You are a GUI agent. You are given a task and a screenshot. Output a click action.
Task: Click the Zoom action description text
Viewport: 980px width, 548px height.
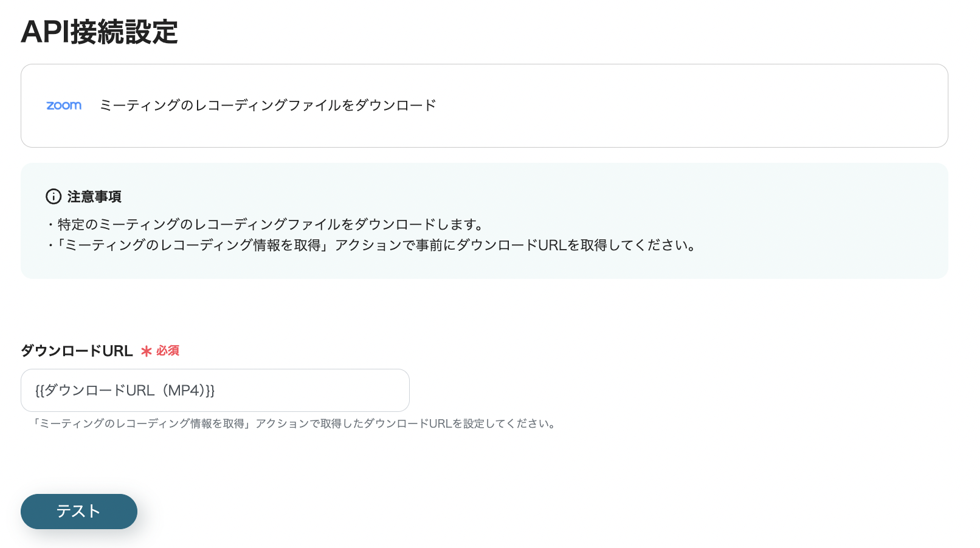point(267,105)
